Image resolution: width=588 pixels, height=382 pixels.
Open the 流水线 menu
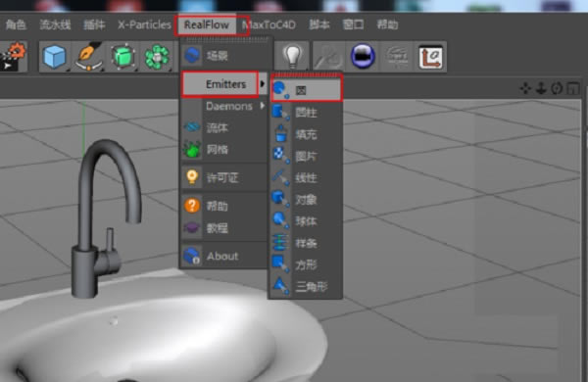[x=55, y=24]
